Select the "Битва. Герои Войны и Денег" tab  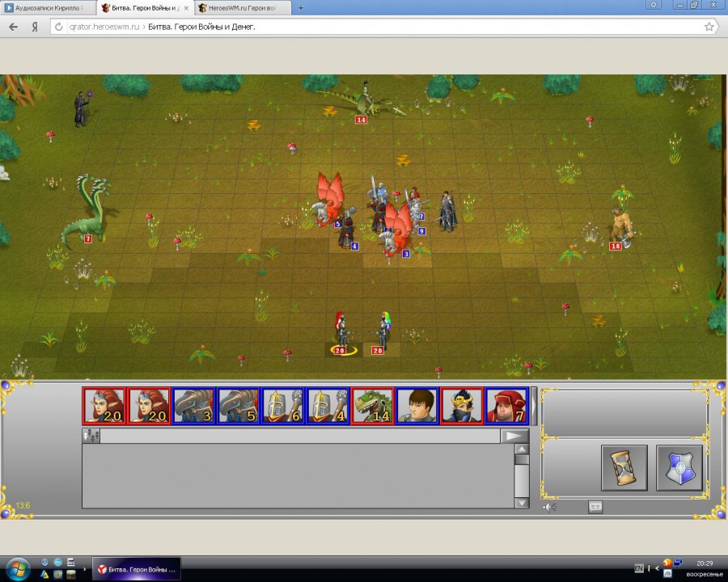146,8
